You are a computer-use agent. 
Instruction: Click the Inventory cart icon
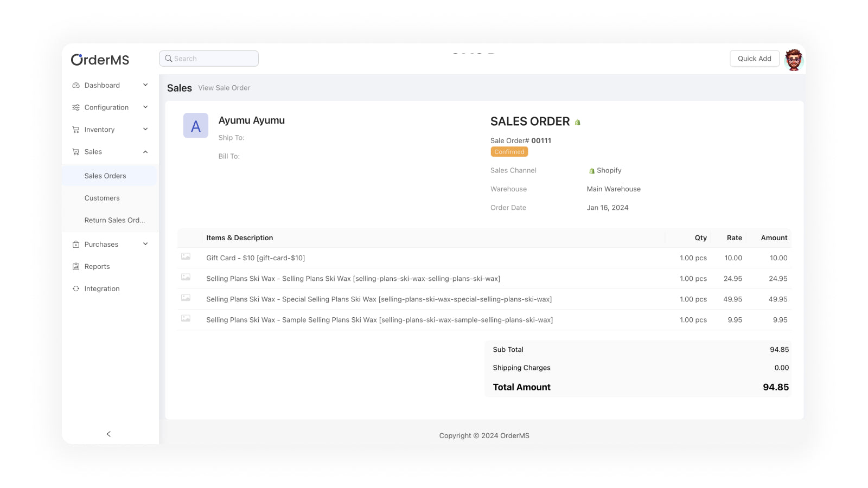point(75,130)
